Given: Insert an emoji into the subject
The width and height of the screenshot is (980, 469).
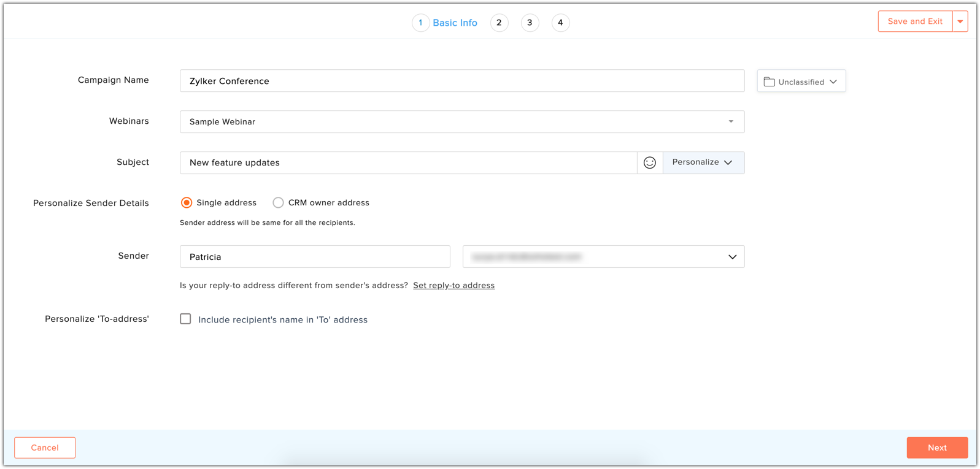Looking at the screenshot, I should [650, 162].
